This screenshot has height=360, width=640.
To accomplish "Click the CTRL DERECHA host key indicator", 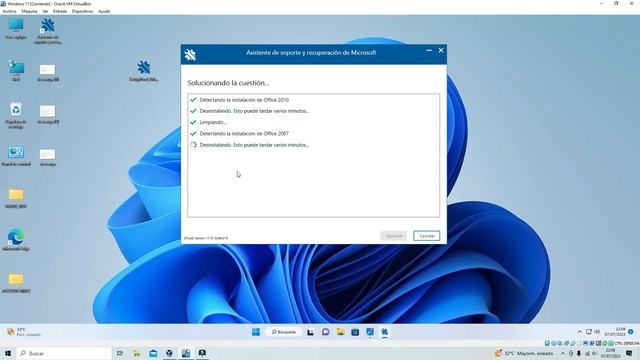I will click(x=627, y=343).
